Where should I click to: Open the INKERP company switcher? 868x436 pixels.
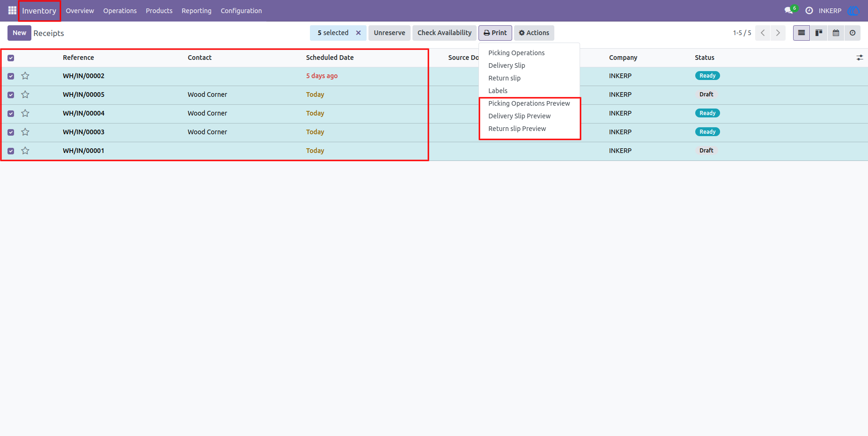point(830,11)
